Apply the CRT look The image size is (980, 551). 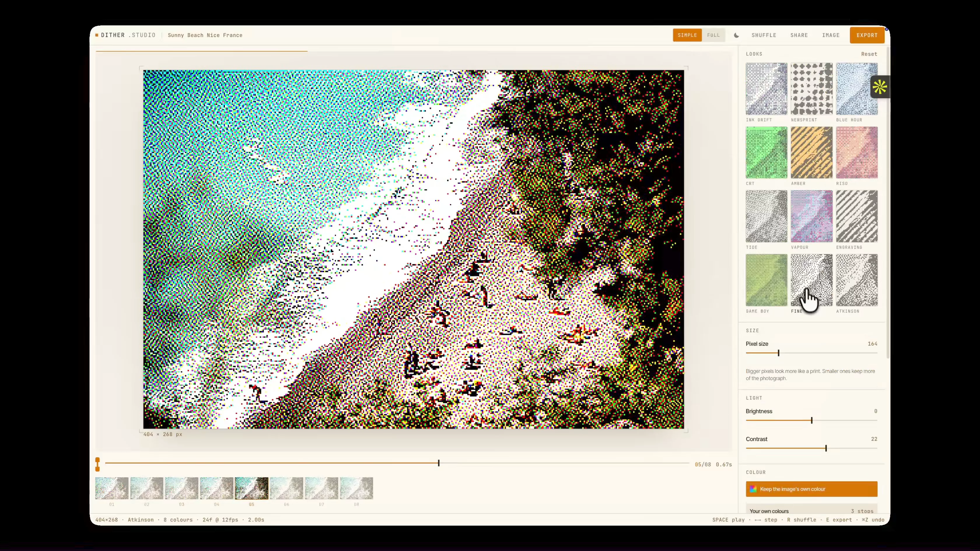point(766,152)
